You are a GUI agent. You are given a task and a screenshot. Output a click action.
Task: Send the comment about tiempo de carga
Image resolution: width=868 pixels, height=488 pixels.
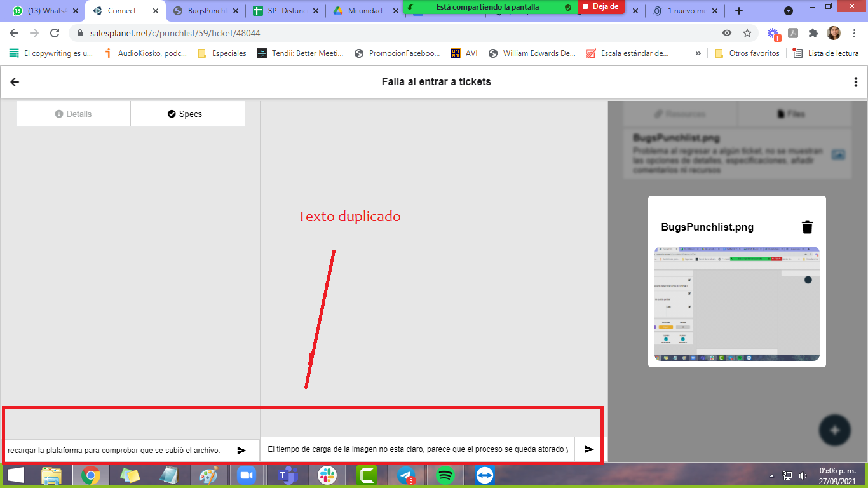589,449
